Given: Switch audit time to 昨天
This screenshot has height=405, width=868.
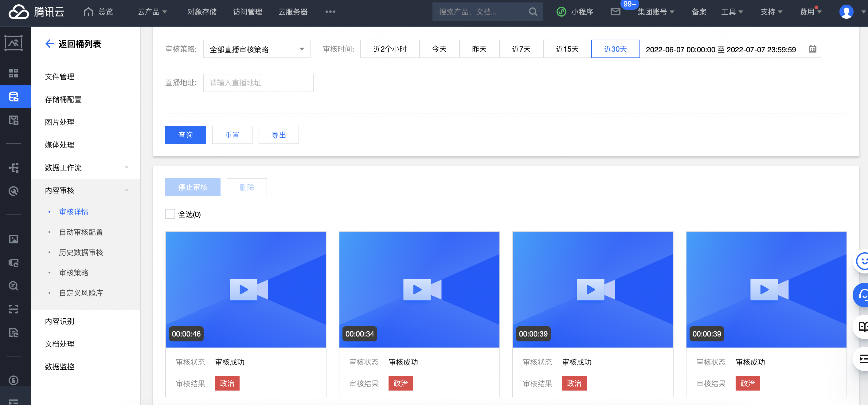Looking at the screenshot, I should pos(479,49).
